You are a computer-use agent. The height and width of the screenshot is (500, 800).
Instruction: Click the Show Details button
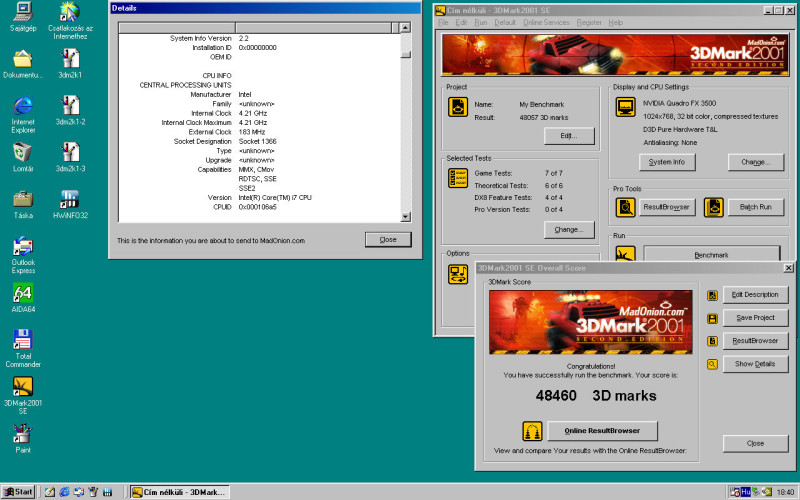point(755,364)
